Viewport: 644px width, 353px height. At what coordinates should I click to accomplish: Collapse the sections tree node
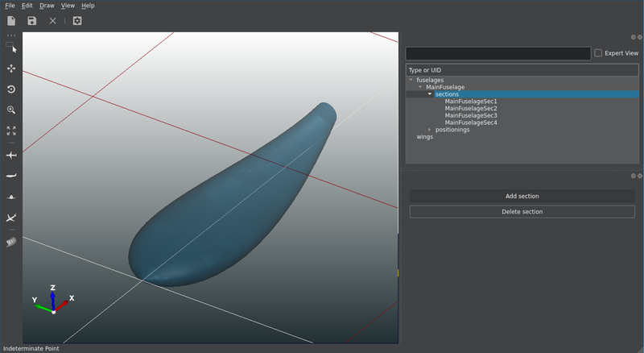tap(430, 94)
